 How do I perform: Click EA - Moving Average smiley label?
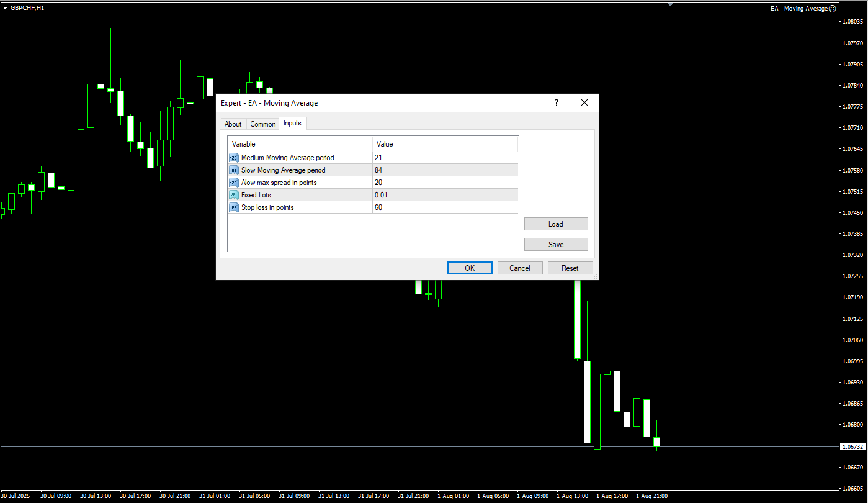803,9
